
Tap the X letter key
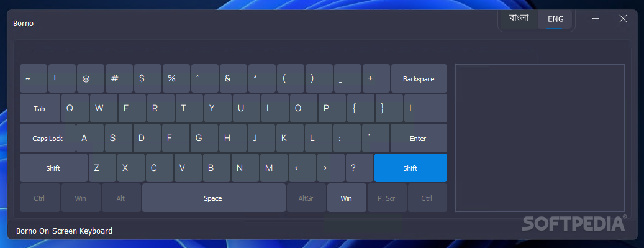[130, 168]
